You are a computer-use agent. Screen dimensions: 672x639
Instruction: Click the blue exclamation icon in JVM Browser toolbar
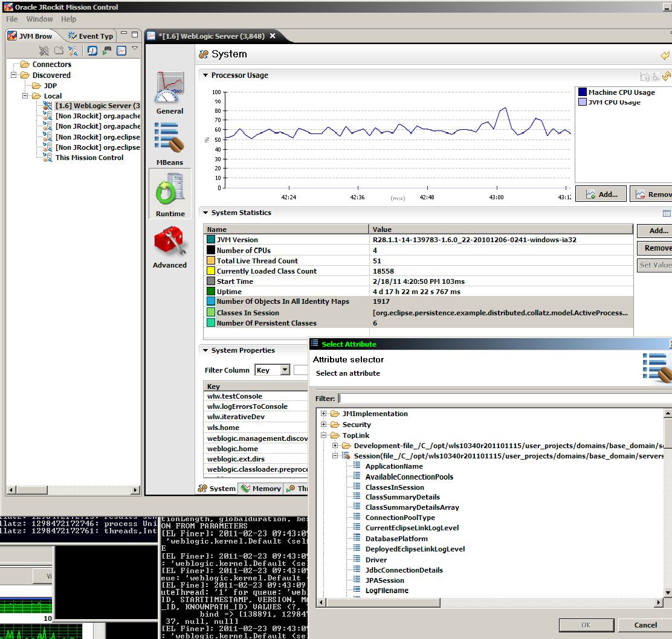[x=92, y=51]
